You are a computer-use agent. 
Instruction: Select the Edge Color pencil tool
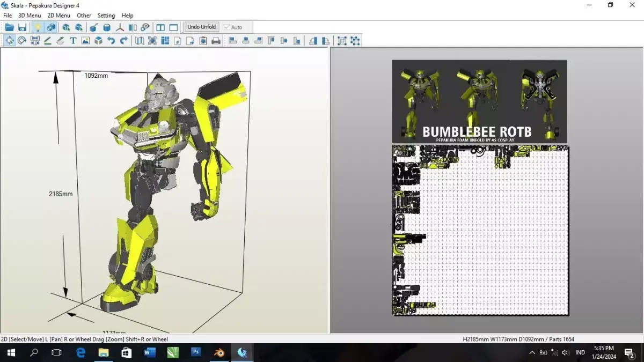point(48,40)
